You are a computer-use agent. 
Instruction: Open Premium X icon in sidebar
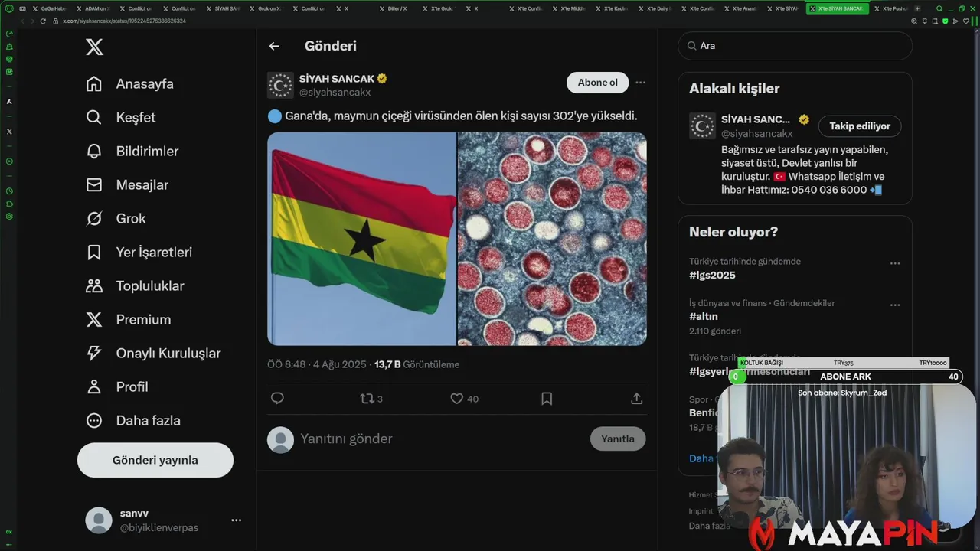[x=94, y=320]
